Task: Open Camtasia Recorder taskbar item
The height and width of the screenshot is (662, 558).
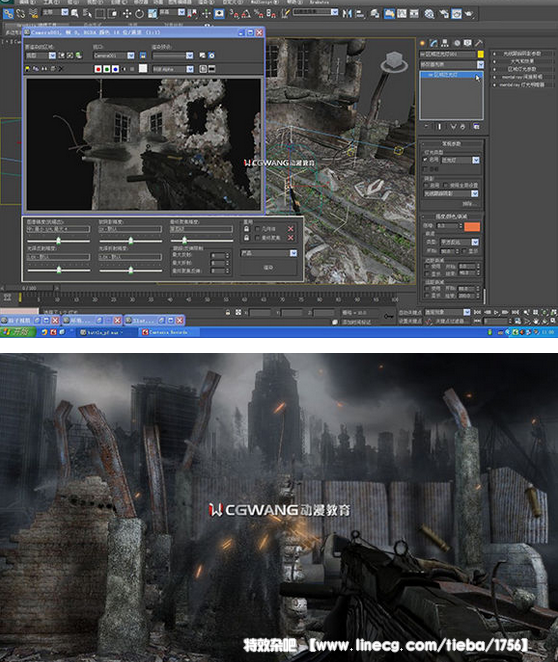Action: (x=168, y=332)
